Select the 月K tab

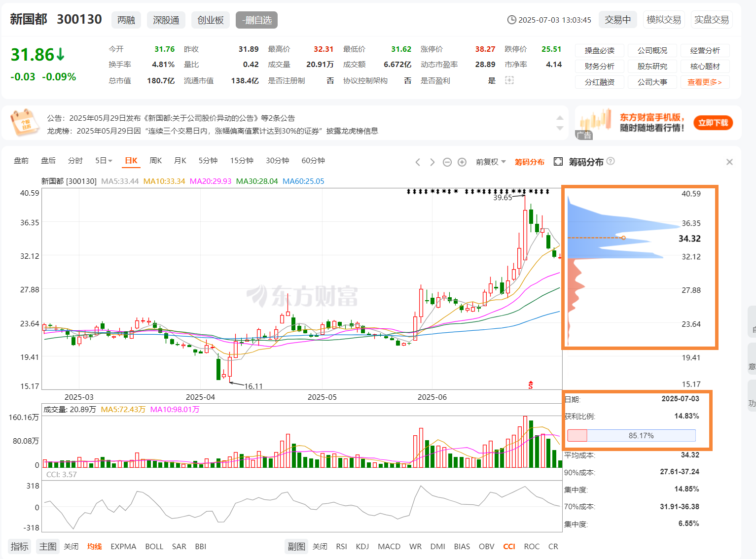click(x=180, y=161)
